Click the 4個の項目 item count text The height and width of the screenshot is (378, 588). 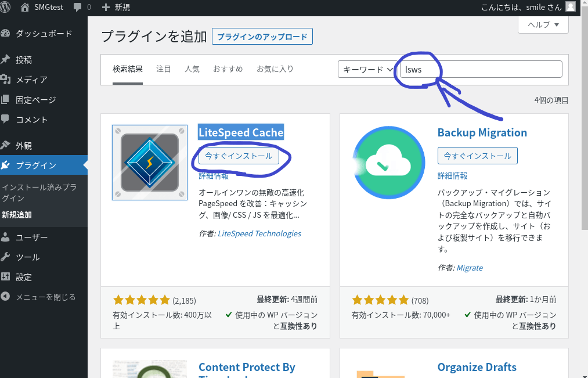pos(551,100)
